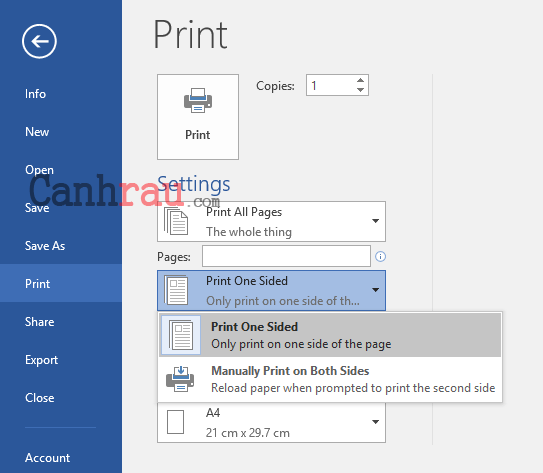Go to the Export section

41,360
